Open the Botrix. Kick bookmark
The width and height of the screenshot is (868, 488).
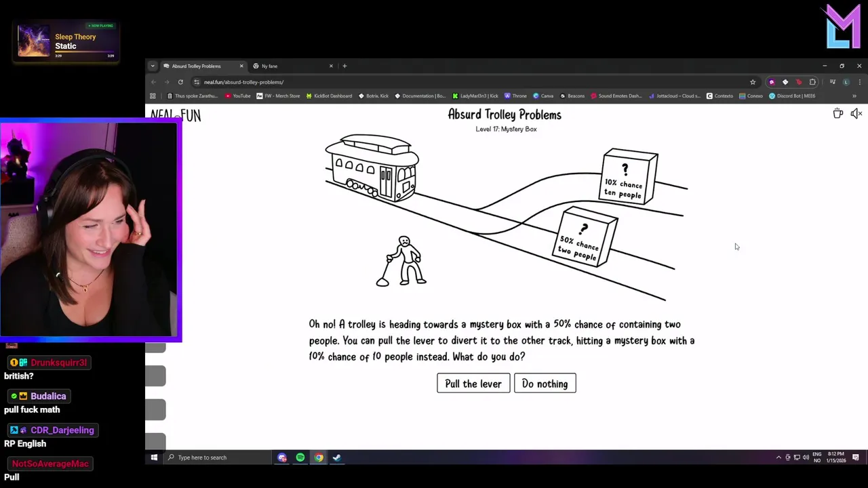(x=374, y=96)
